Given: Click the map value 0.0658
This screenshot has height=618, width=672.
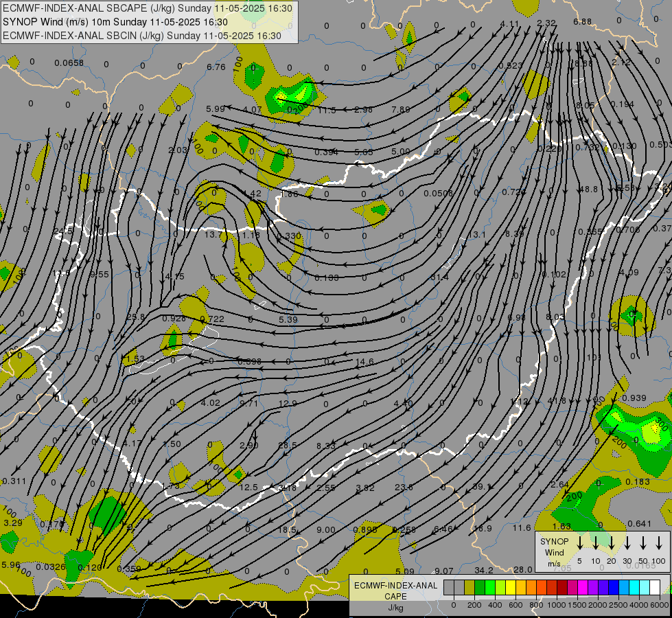Looking at the screenshot, I should [69, 63].
